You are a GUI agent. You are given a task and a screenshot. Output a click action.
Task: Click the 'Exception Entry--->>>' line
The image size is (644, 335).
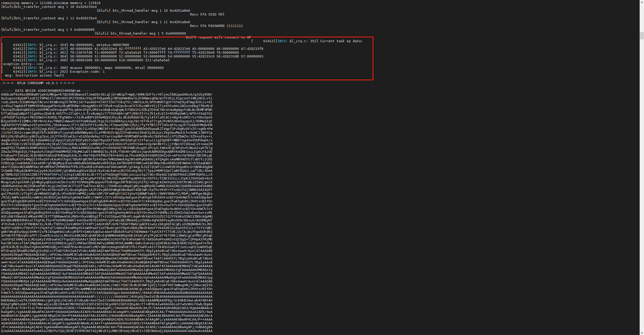[22, 64]
